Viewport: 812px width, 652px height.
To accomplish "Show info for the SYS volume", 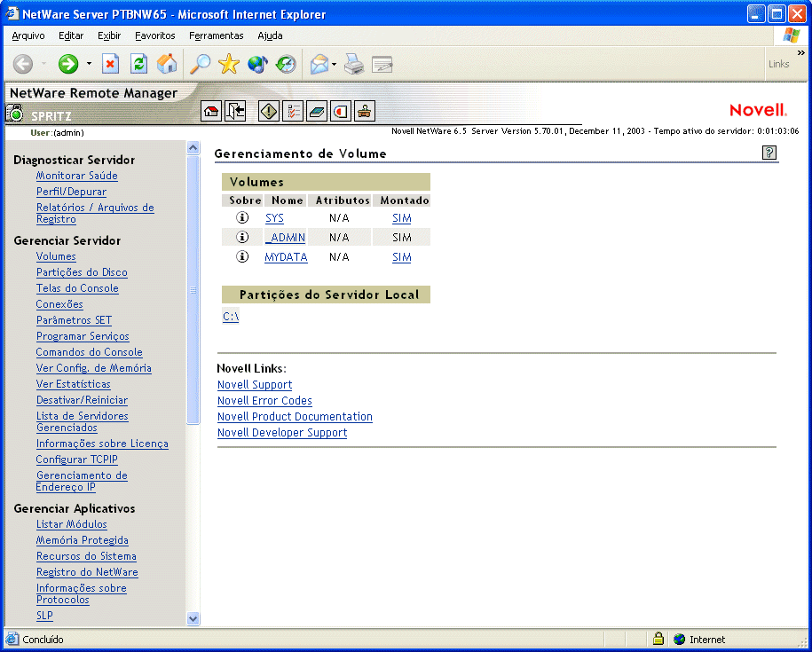I will click(242, 218).
